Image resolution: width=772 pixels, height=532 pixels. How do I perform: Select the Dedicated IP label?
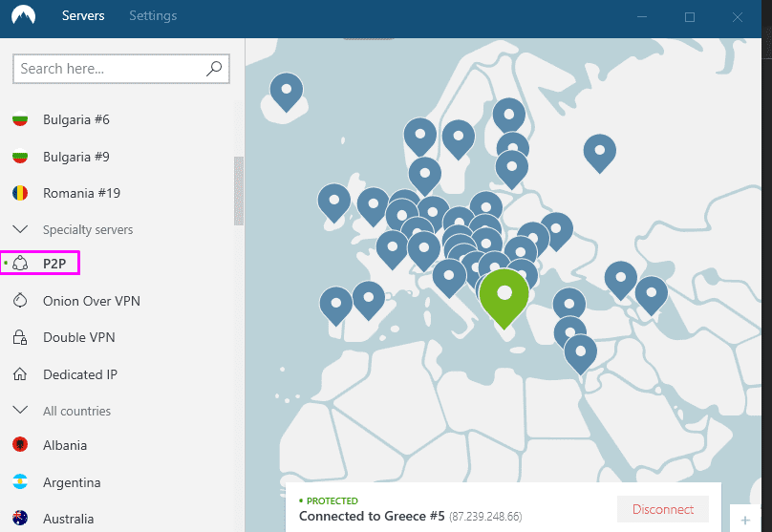point(80,374)
